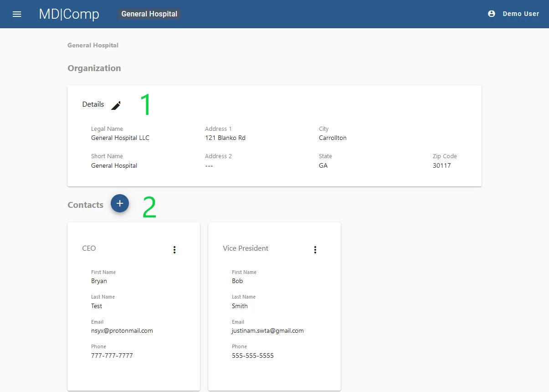Screen dimensions: 549x392
Task: Click the MD|Comp logo
Action: [69, 14]
